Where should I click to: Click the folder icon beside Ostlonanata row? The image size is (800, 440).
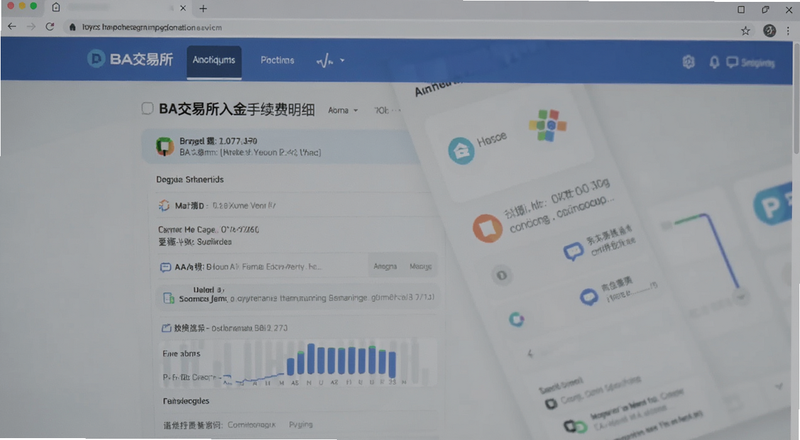coord(166,328)
